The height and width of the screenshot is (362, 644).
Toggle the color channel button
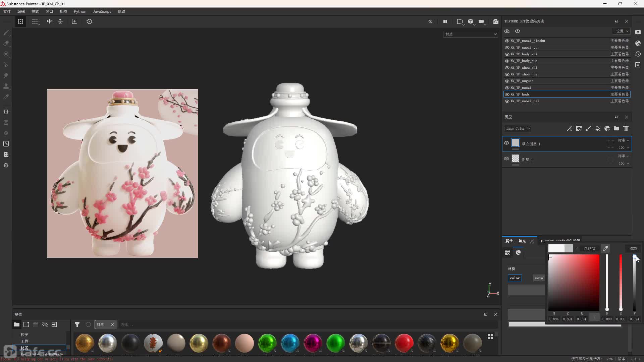coord(515,278)
